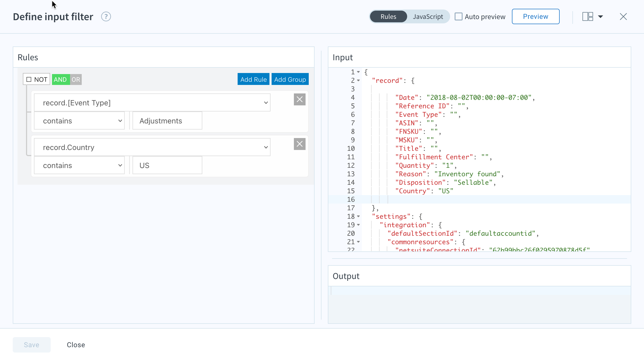Screen dimensions: 644x361
Task: Add a new rule group
Action: tap(290, 79)
